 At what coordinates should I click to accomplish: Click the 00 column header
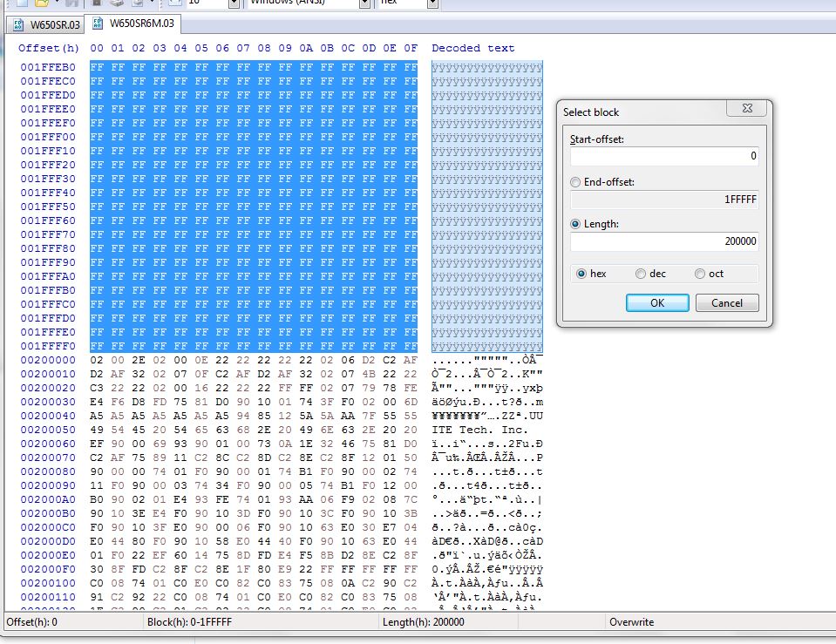(x=97, y=49)
